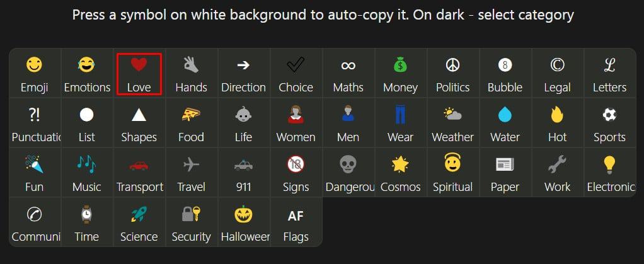Click the Punctuation category button
This screenshot has width=644, height=264.
[x=35, y=123]
